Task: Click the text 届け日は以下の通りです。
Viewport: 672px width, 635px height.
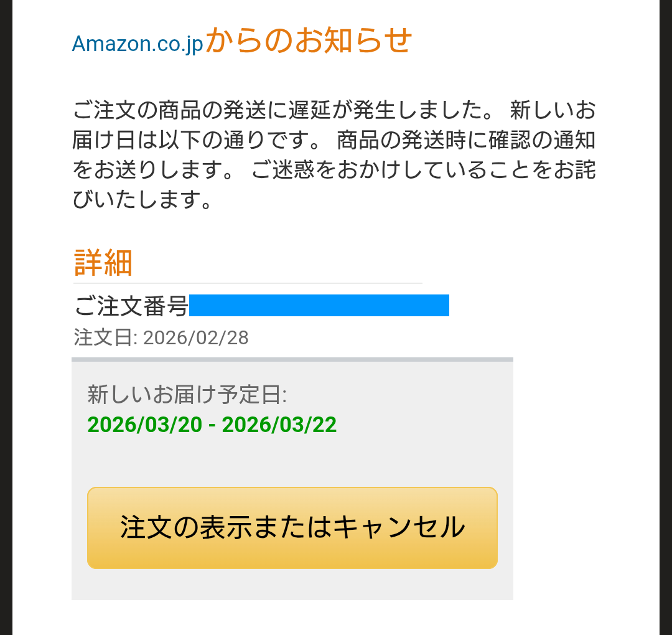Action: [x=197, y=141]
